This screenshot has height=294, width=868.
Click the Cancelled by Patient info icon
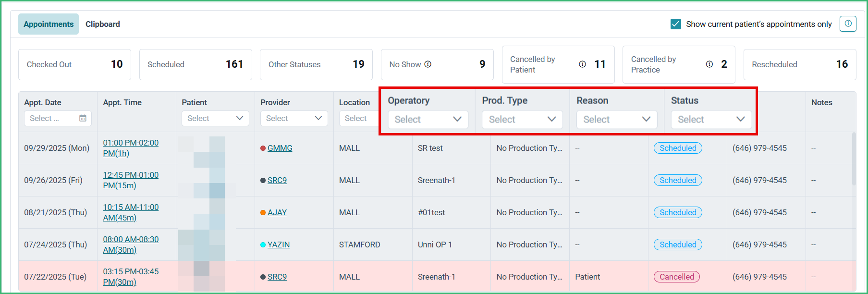582,64
